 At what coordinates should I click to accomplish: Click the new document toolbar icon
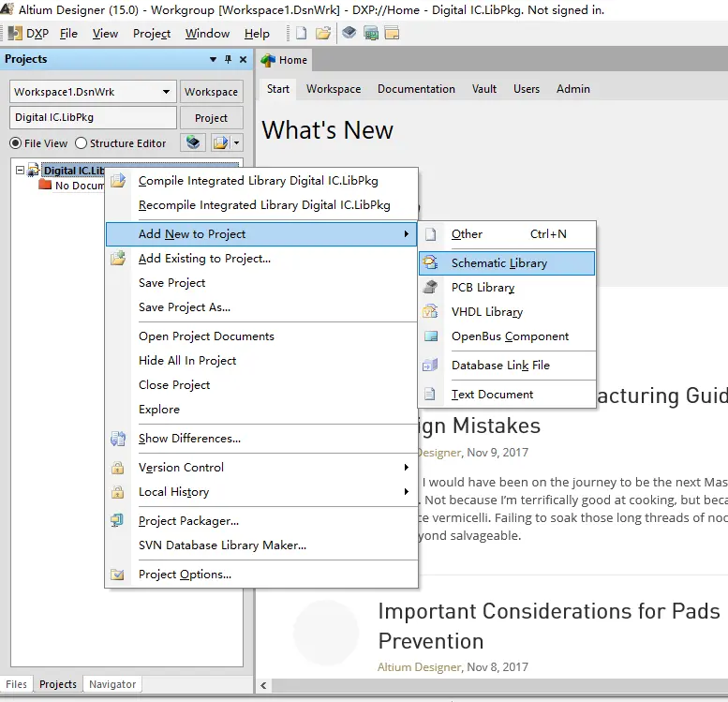(301, 34)
